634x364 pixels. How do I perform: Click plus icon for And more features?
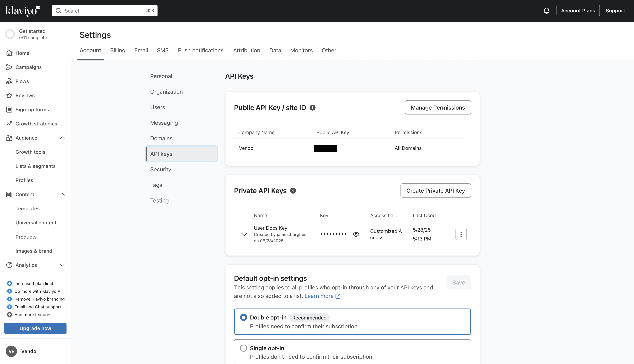point(10,315)
